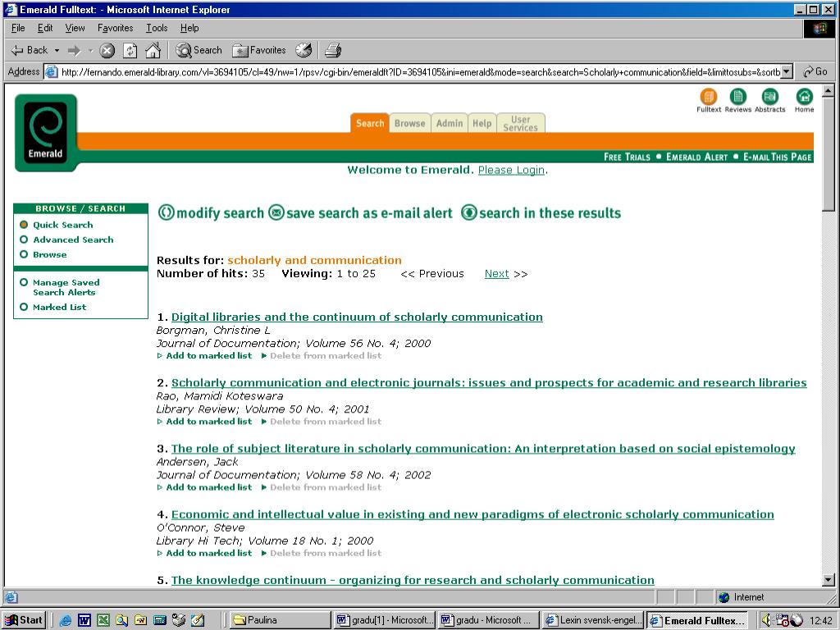The width and height of the screenshot is (840, 630).
Task: Open the Windows Start button
Action: [24, 620]
